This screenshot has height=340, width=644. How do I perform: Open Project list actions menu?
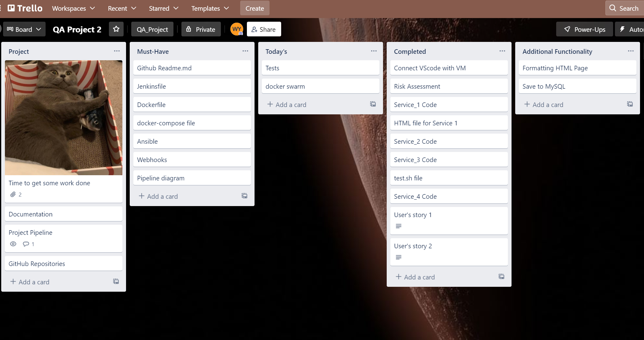pyautogui.click(x=117, y=51)
